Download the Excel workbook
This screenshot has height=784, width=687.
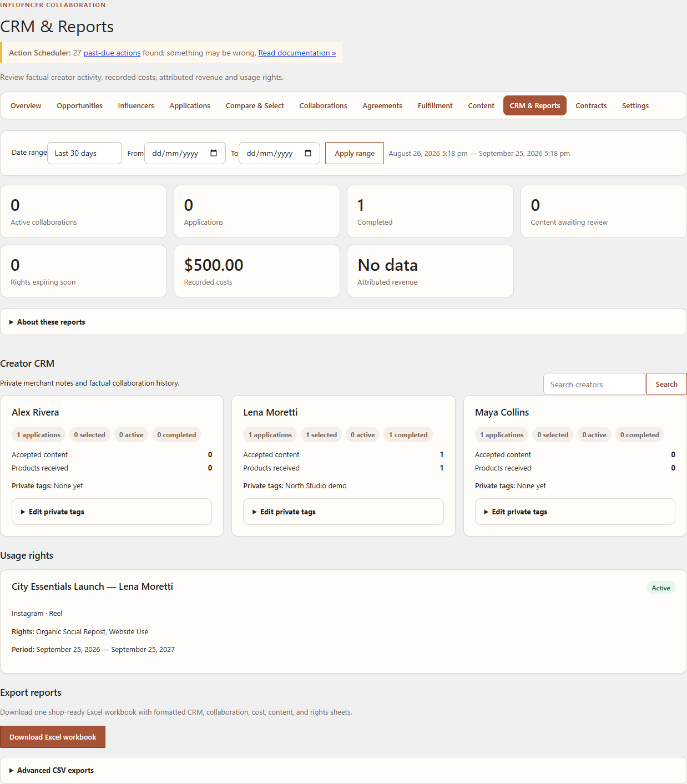pyautogui.click(x=53, y=737)
